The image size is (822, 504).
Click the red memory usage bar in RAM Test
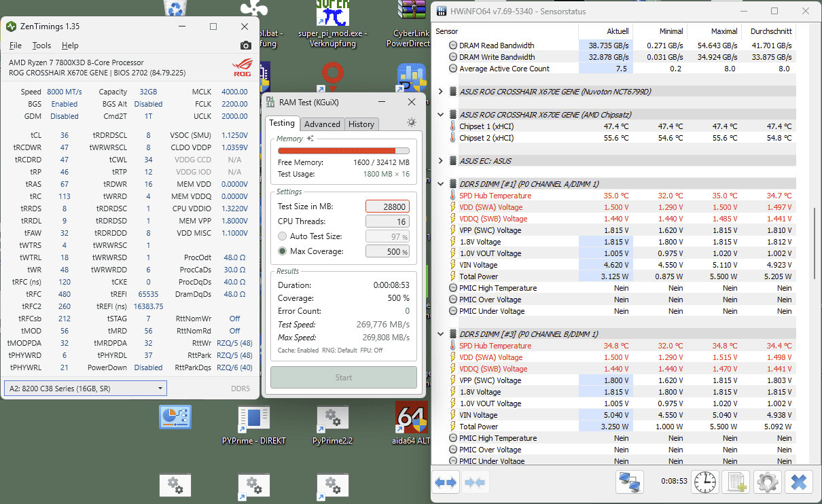pyautogui.click(x=344, y=151)
